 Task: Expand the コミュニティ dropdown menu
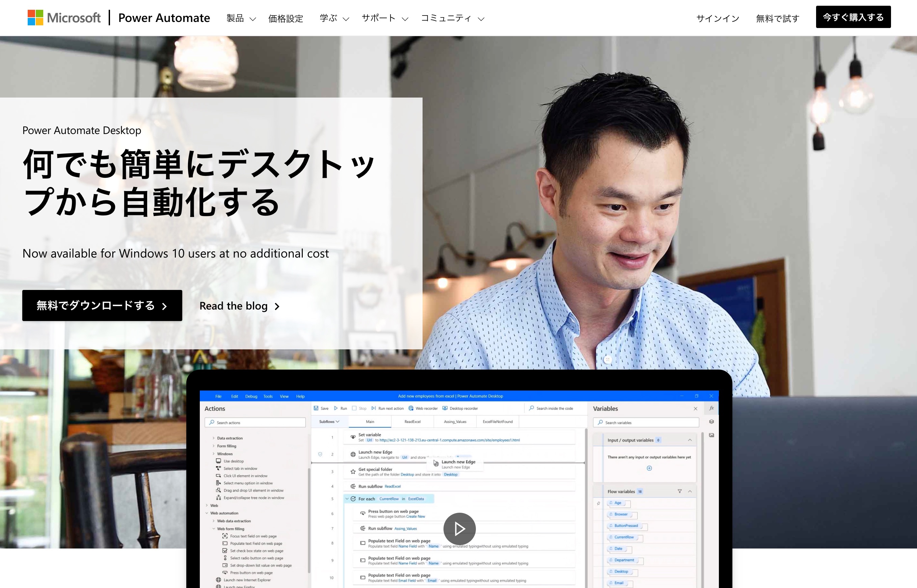click(452, 18)
